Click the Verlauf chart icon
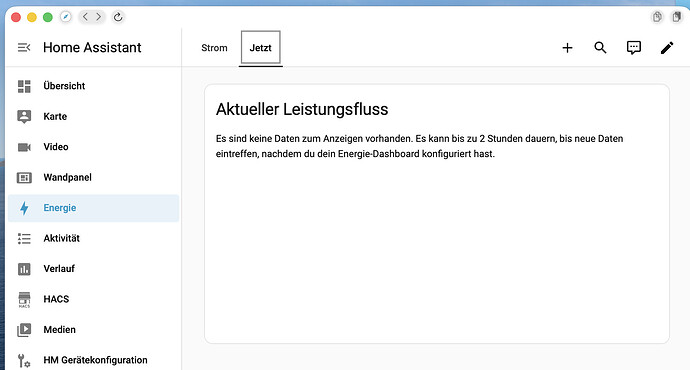 tap(24, 269)
